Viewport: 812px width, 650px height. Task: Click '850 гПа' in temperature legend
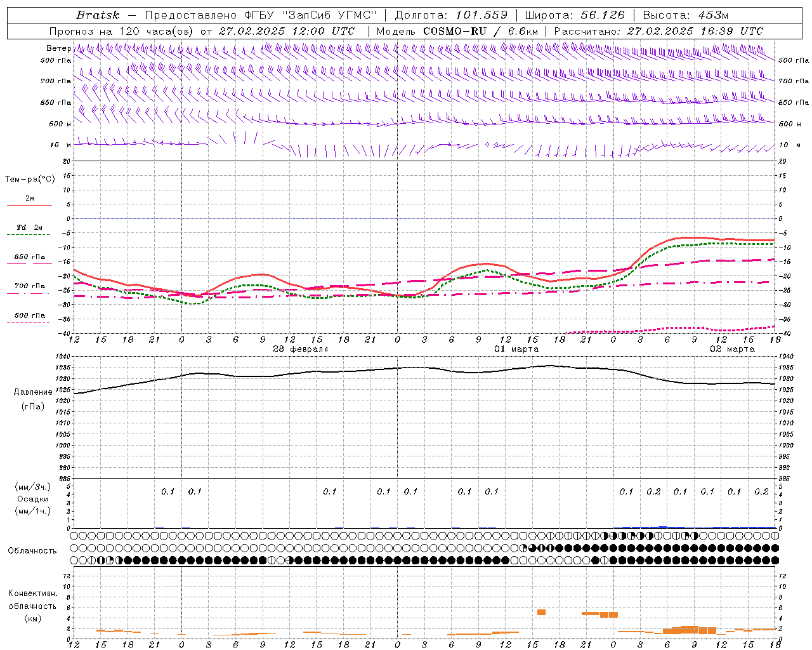point(30,257)
